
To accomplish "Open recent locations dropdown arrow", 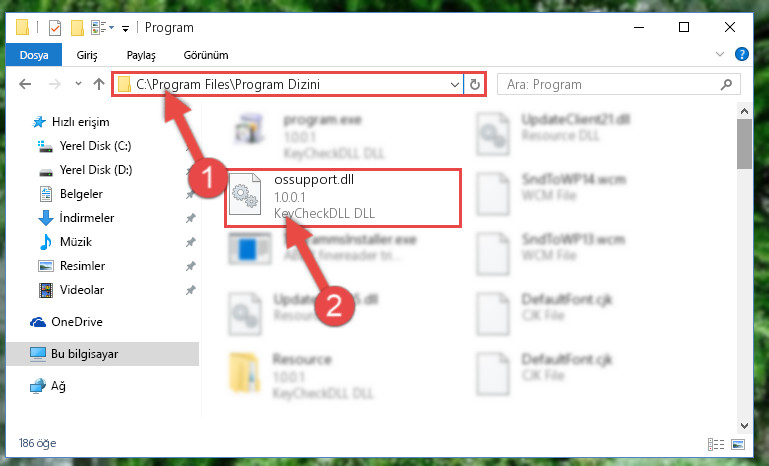I will click(x=78, y=84).
